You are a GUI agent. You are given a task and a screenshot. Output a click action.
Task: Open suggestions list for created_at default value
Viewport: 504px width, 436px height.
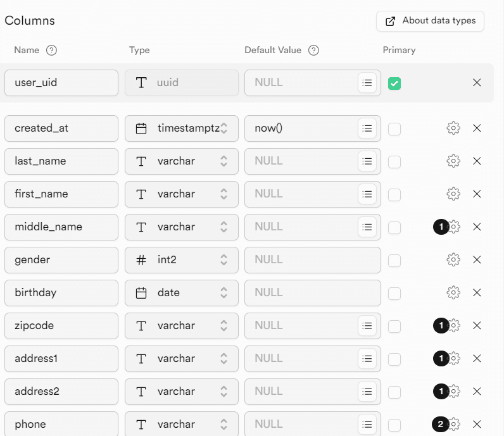coord(367,128)
